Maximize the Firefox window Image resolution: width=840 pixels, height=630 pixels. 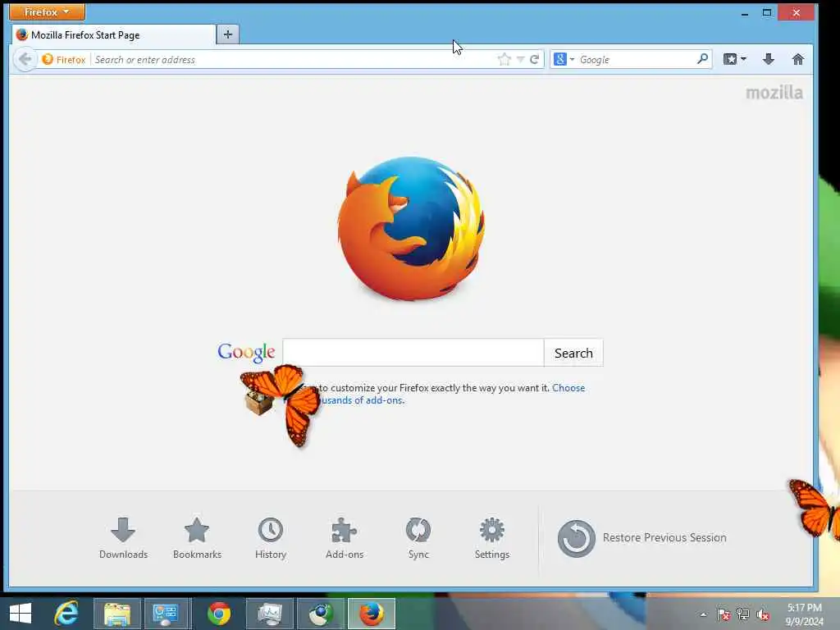click(x=767, y=12)
